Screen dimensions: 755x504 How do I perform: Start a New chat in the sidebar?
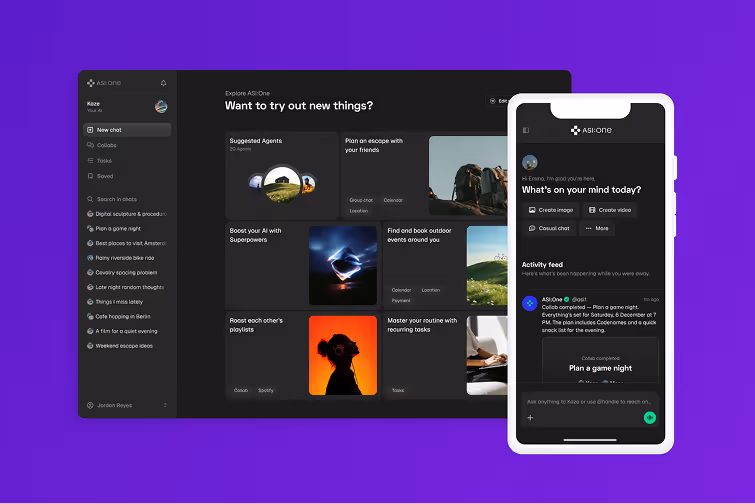coord(127,129)
